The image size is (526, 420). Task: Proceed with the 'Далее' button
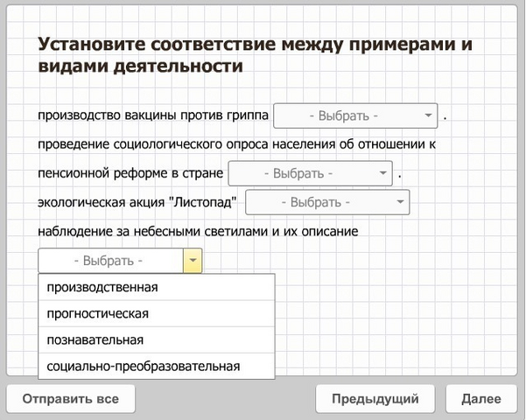coord(481,399)
